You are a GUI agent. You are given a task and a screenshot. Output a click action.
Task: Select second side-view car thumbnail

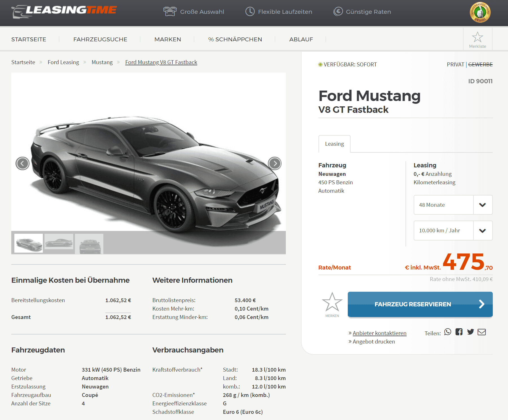59,242
